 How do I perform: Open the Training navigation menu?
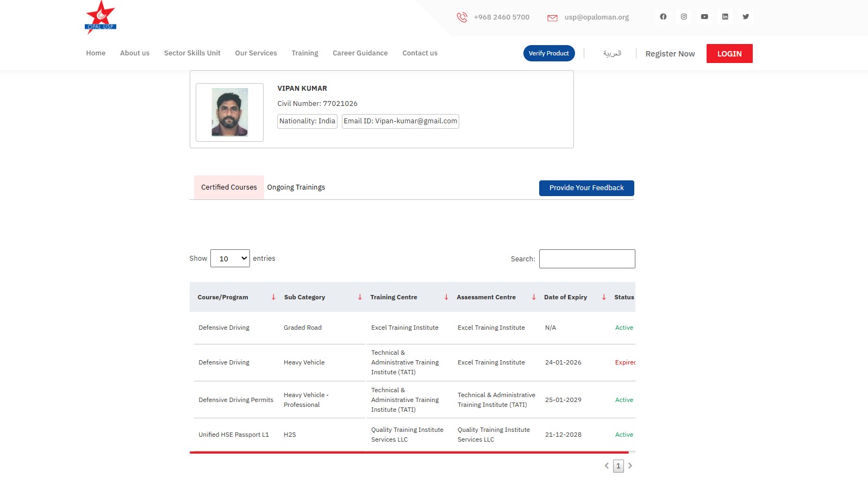305,53
